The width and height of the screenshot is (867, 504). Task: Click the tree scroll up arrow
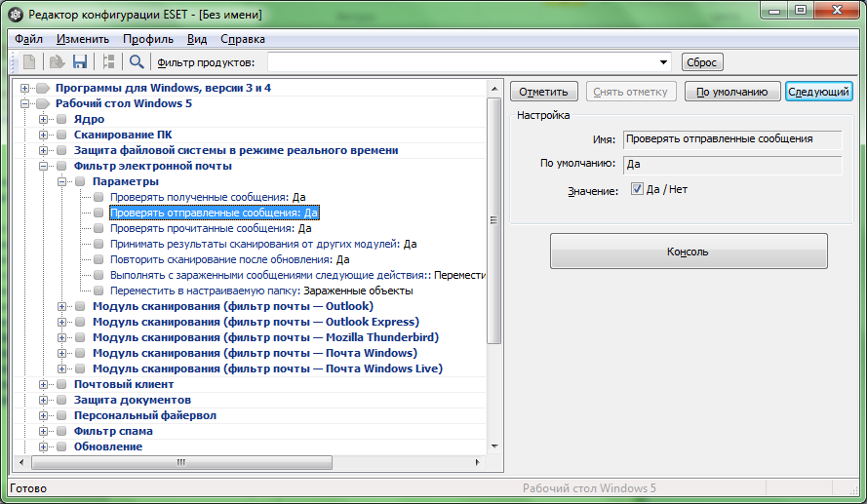pos(494,88)
